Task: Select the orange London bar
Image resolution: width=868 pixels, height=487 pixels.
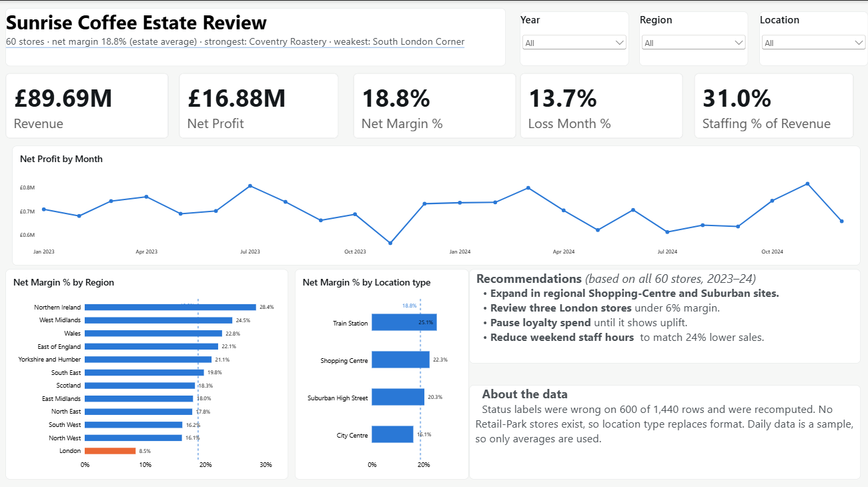Action: (x=110, y=451)
